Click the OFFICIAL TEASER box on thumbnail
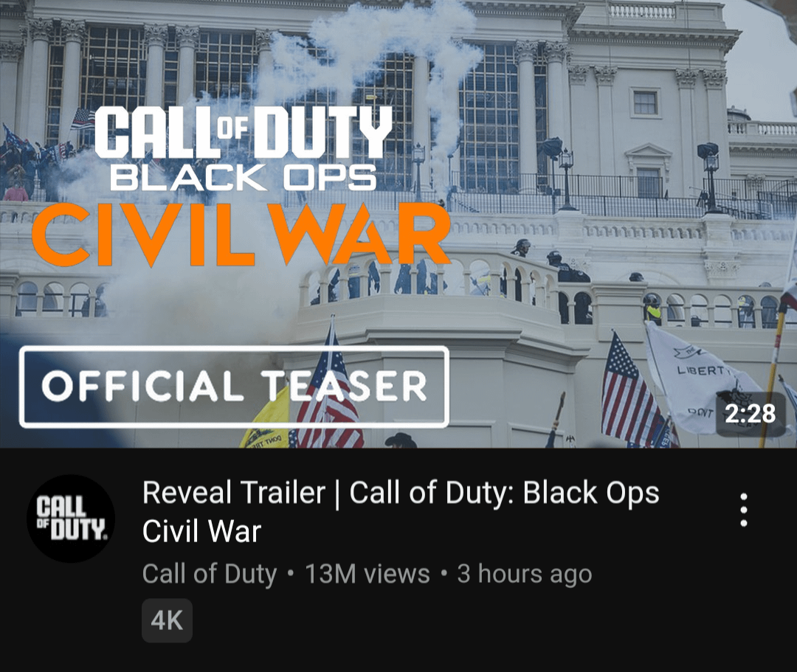Viewport: 797px width, 672px height. click(x=235, y=387)
